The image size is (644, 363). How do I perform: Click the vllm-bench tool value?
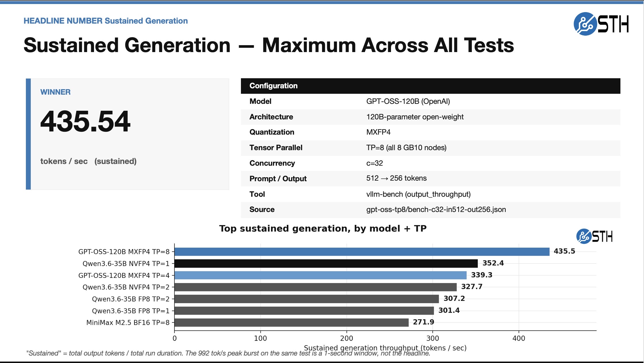[x=418, y=194]
